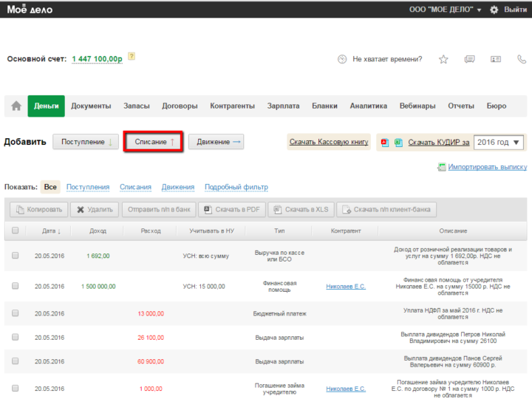
Task: Open the Документы menu tab
Action: pyautogui.click(x=91, y=106)
